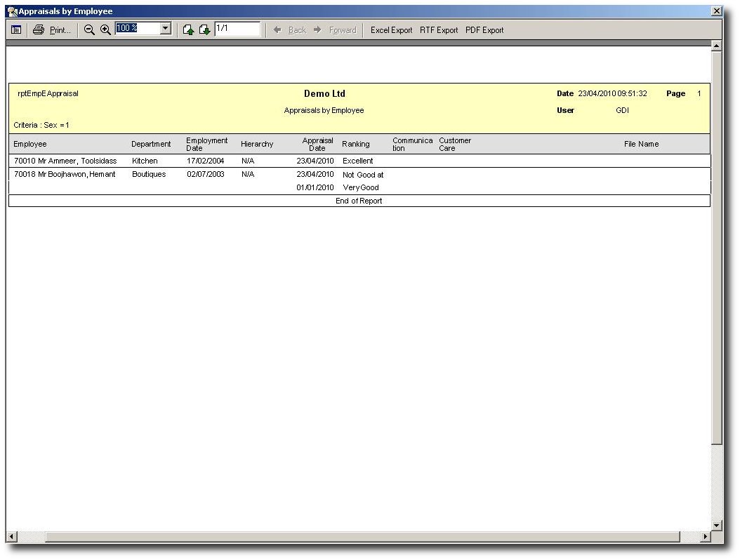
Task: Click the Print... label
Action: 60,30
